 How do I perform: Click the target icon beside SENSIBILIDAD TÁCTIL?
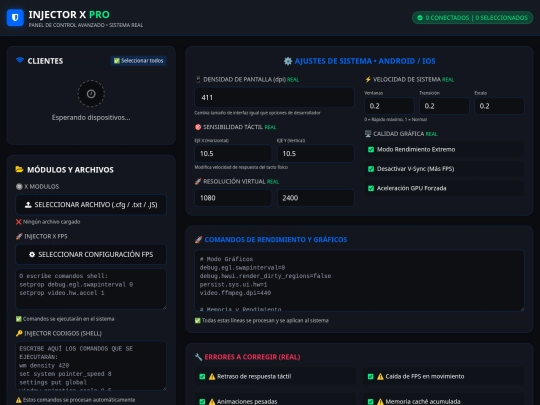pyautogui.click(x=198, y=127)
